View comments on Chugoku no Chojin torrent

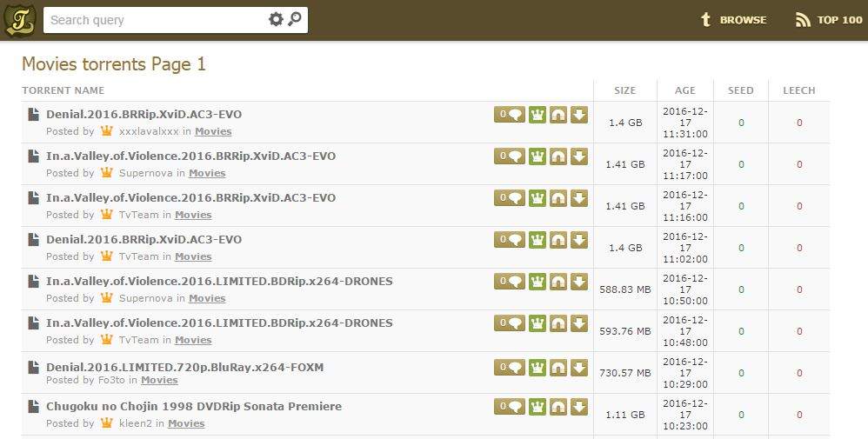pyautogui.click(x=510, y=406)
